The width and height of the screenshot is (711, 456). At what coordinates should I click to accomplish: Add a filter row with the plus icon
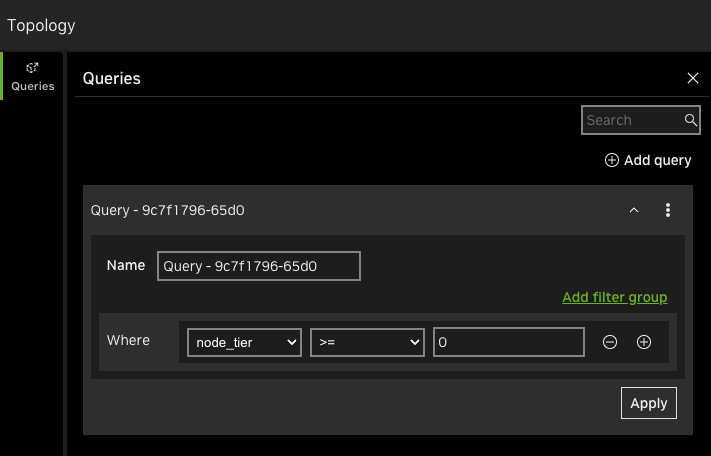[644, 342]
